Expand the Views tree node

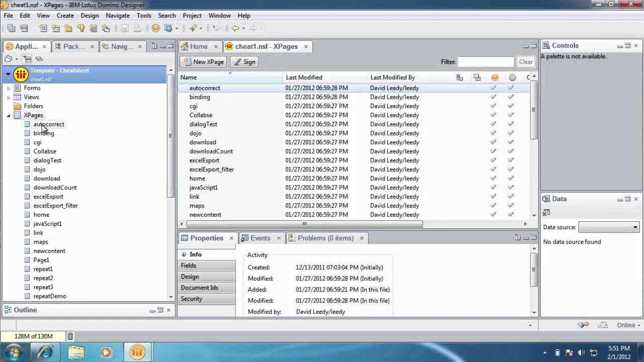pyautogui.click(x=9, y=97)
